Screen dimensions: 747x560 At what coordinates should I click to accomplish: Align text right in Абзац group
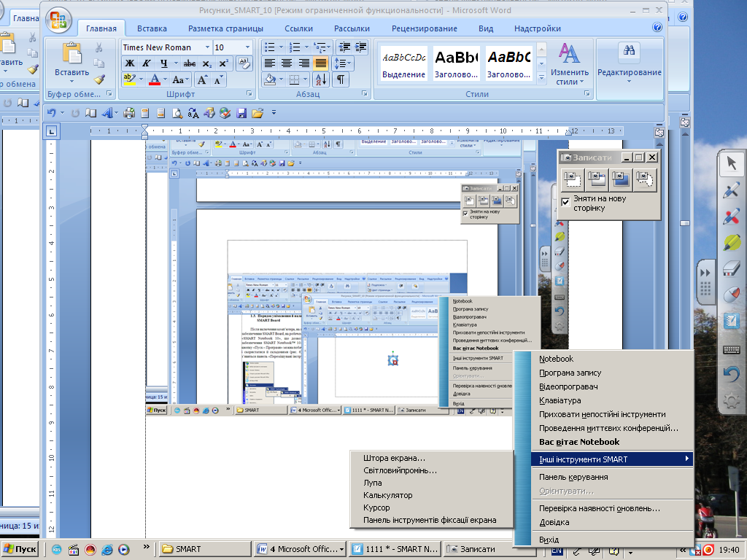(303, 63)
